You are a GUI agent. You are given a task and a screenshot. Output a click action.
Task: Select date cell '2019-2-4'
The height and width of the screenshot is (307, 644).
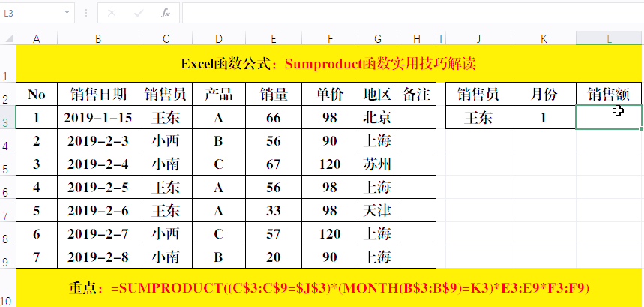pos(98,164)
